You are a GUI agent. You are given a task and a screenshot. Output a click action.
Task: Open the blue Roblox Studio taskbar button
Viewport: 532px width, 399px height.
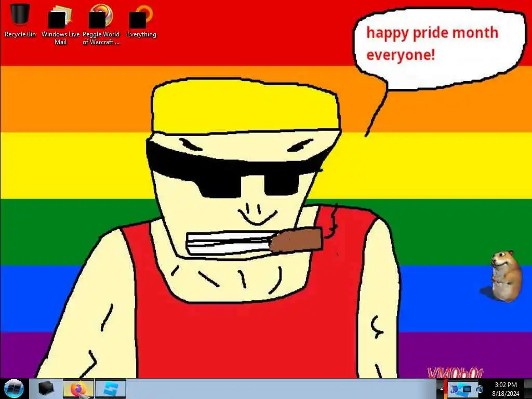coord(111,389)
